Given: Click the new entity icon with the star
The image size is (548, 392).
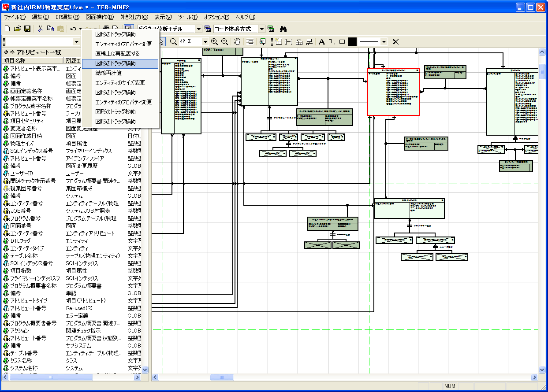Looking at the screenshot, I should pos(279,41).
